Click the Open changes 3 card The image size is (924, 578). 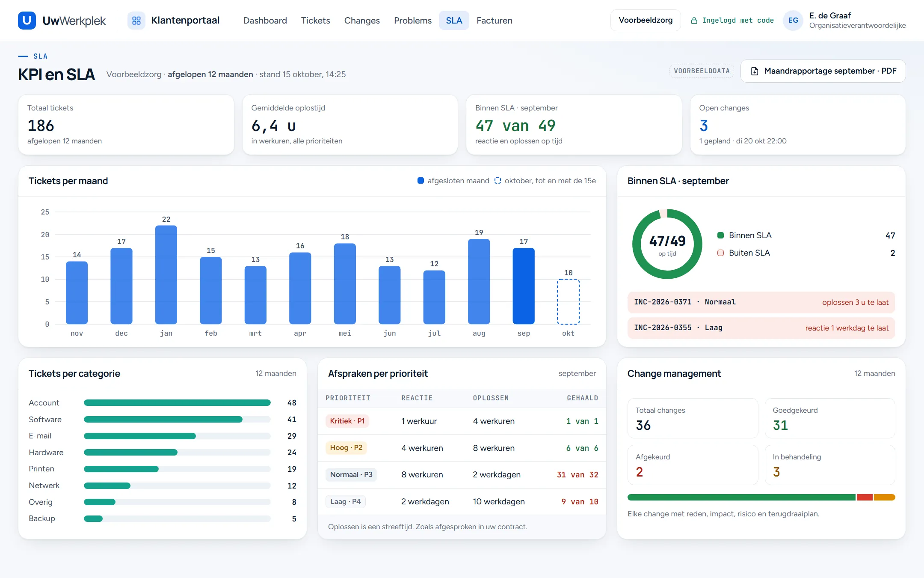[x=798, y=125]
